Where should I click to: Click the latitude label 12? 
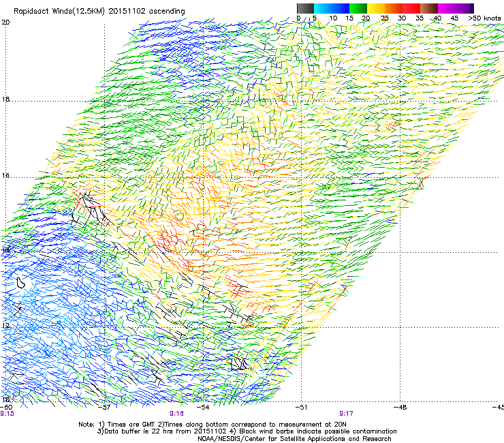5,326
